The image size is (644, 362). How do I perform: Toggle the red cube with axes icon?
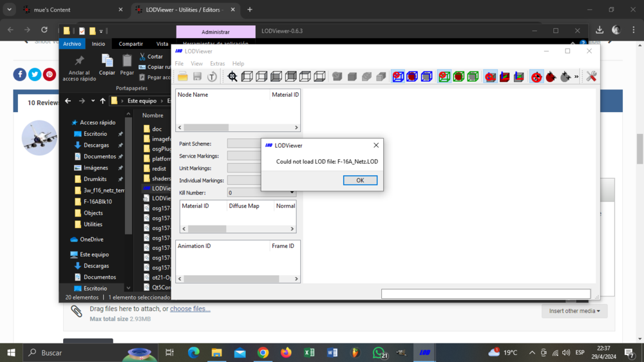pyautogui.click(x=505, y=77)
